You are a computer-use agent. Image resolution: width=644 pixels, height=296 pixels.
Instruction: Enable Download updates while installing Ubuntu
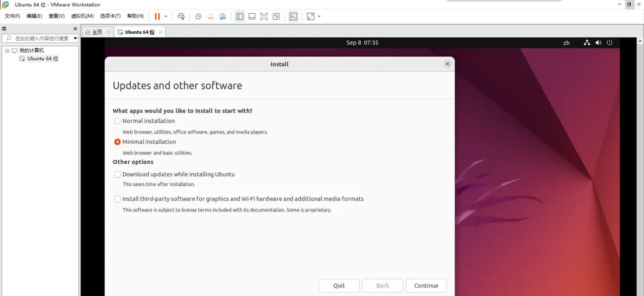[117, 174]
